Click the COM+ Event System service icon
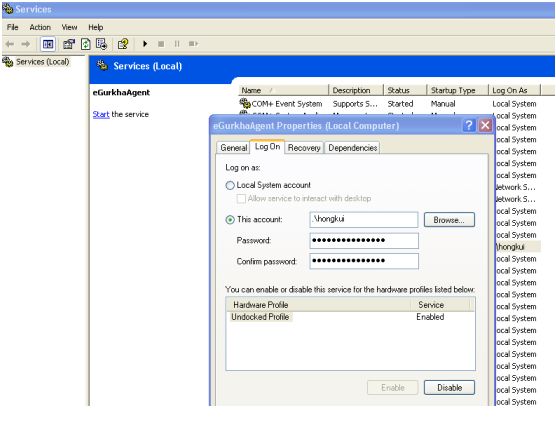 (x=245, y=103)
